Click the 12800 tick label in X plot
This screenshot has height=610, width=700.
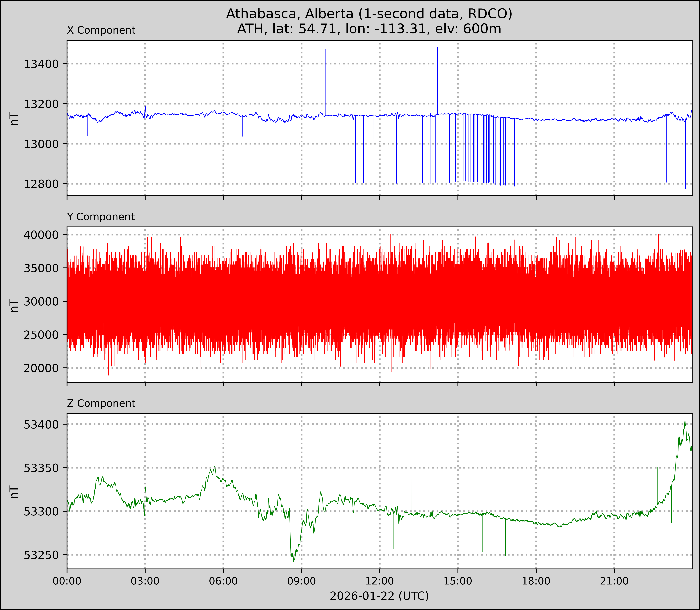pos(42,184)
